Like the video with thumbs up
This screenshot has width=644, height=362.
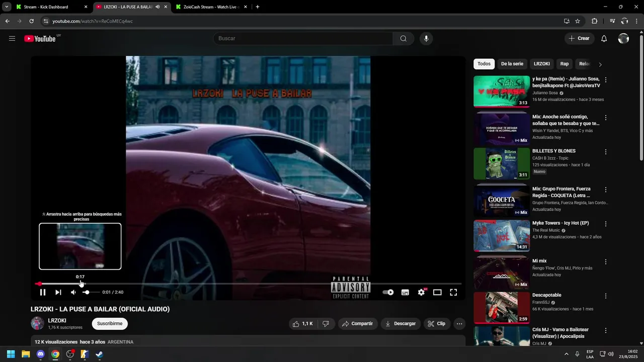point(303,324)
